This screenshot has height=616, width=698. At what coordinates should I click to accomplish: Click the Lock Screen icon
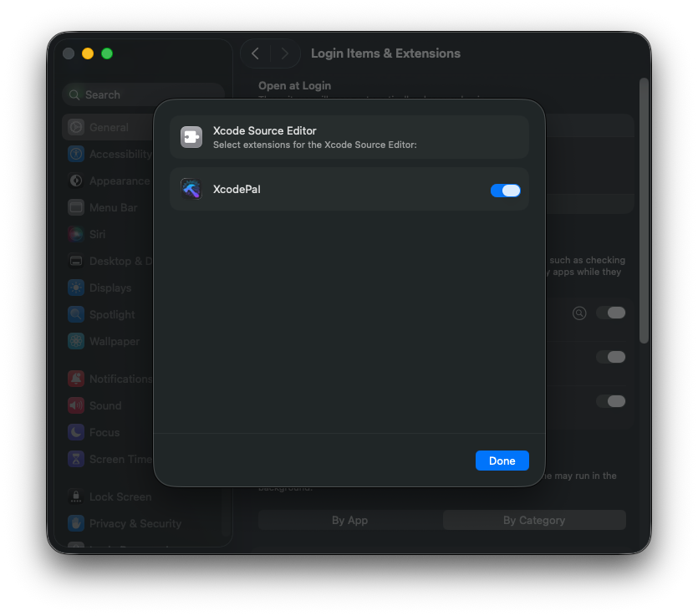[x=76, y=496]
